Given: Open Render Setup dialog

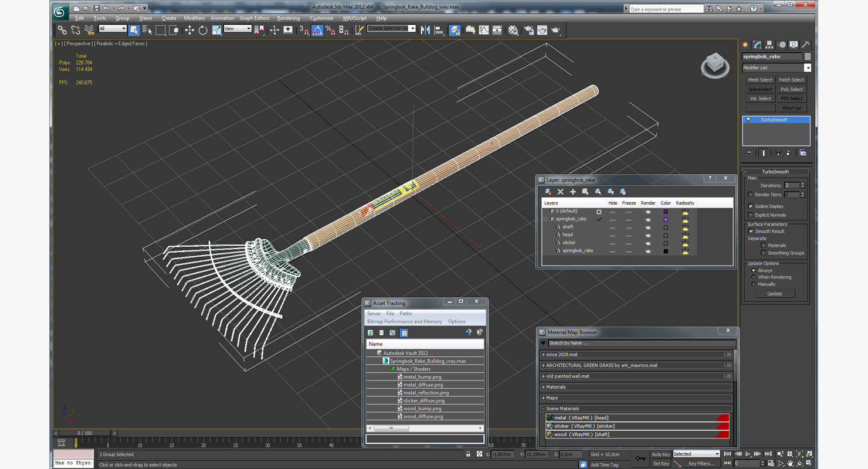Looking at the screenshot, I should (528, 30).
